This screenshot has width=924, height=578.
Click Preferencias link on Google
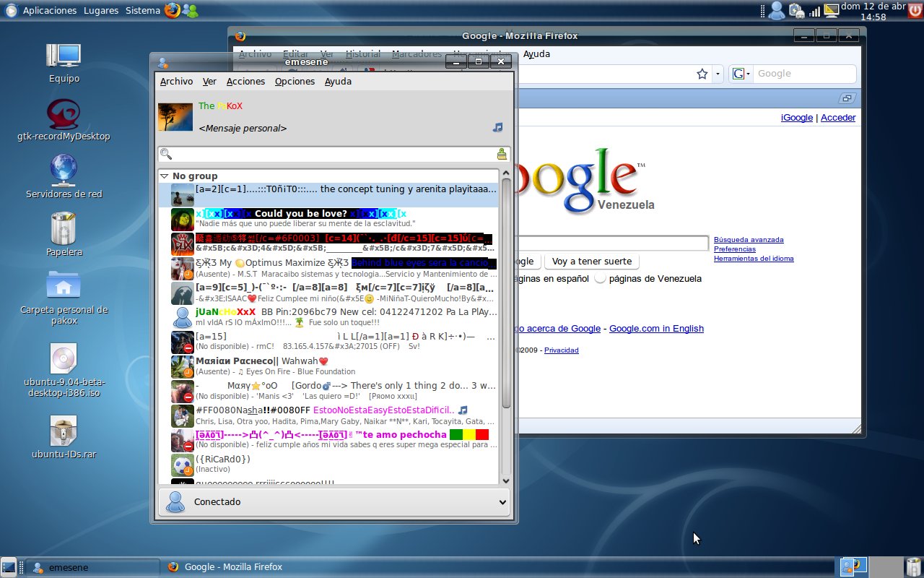(735, 249)
